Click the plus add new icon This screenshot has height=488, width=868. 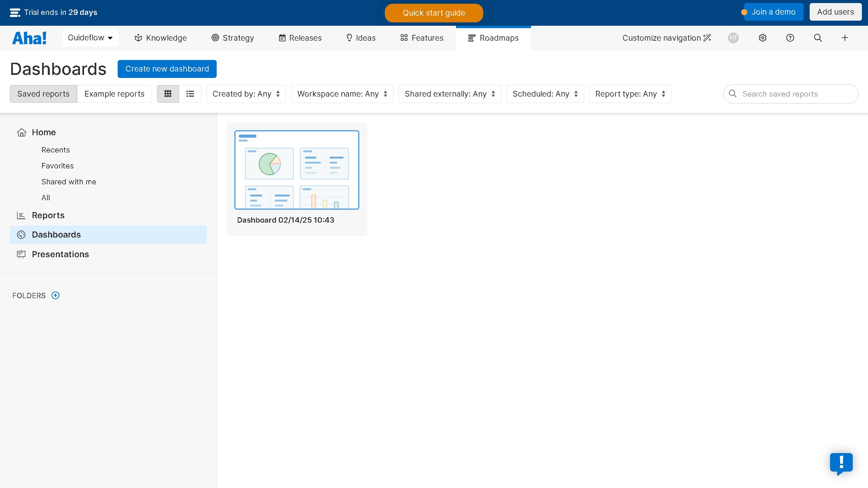click(x=845, y=38)
